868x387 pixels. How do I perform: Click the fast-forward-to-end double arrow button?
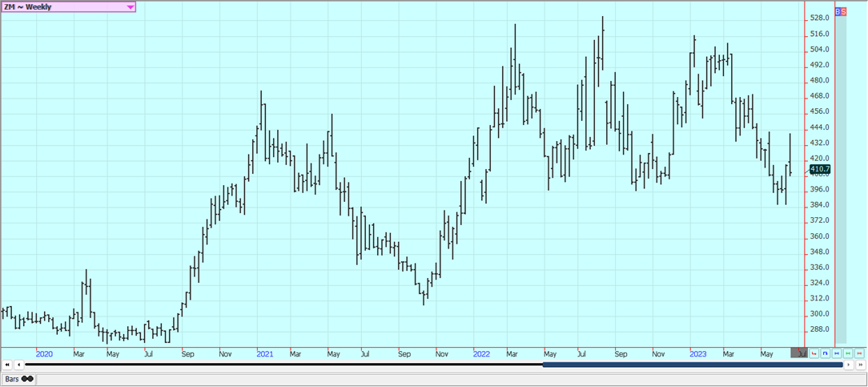860,365
